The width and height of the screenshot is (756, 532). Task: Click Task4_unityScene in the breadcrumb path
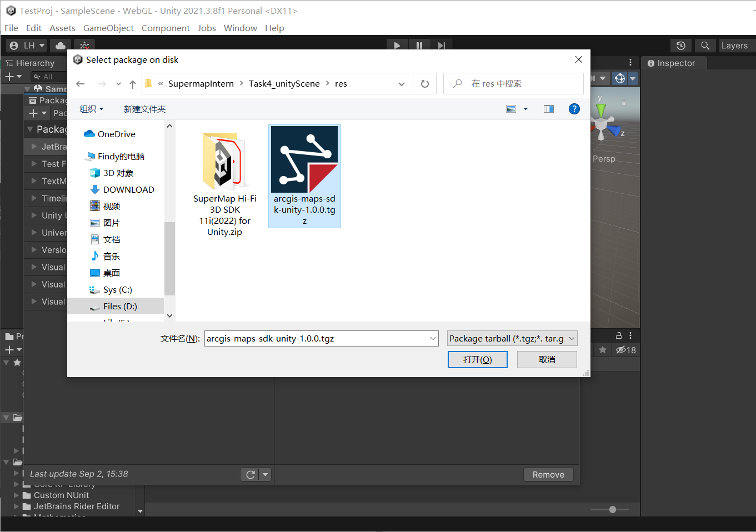(284, 84)
